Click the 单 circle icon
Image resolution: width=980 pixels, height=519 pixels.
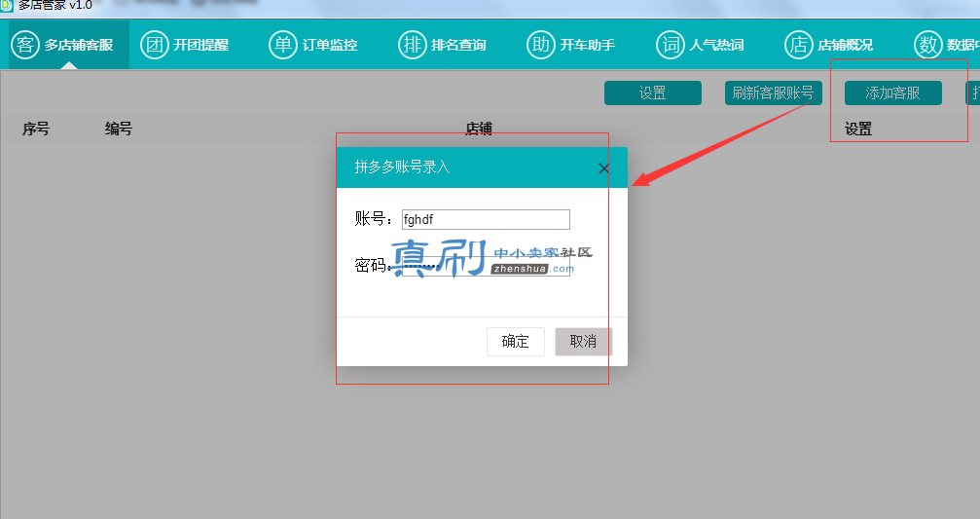283,45
